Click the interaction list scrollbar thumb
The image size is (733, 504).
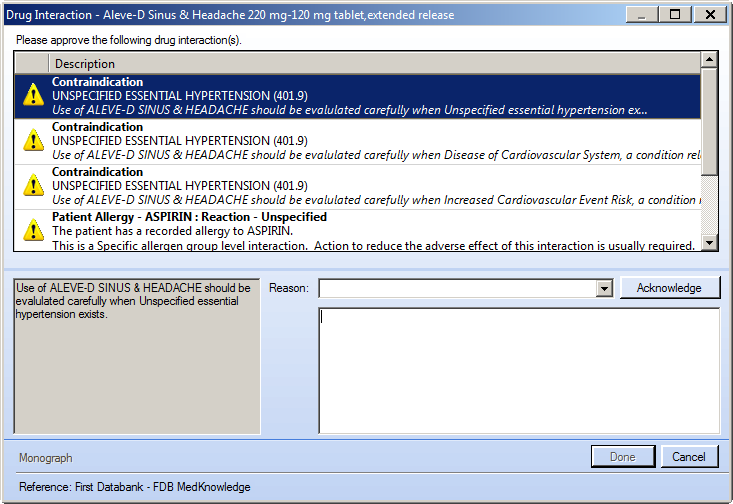[709, 122]
